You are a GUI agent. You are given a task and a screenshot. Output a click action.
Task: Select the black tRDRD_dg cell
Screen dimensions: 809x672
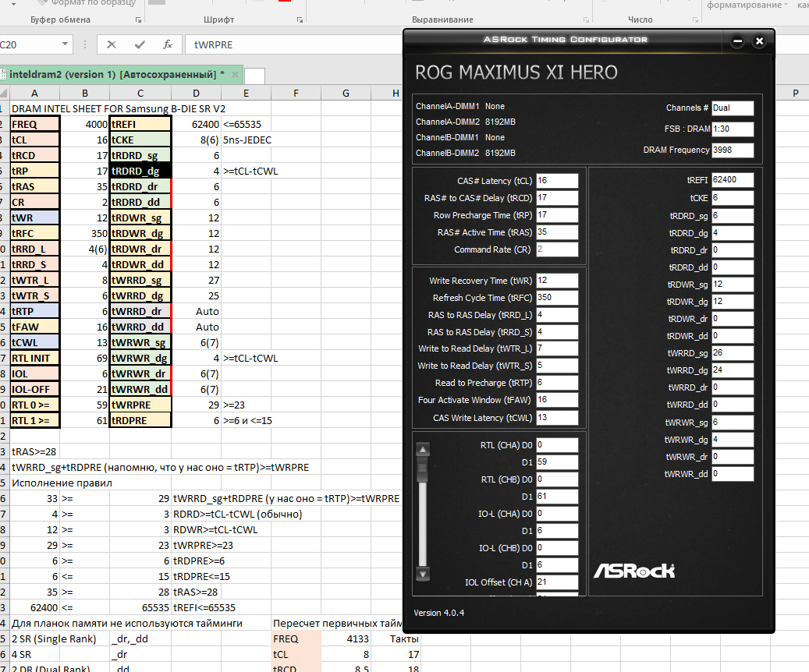(140, 172)
